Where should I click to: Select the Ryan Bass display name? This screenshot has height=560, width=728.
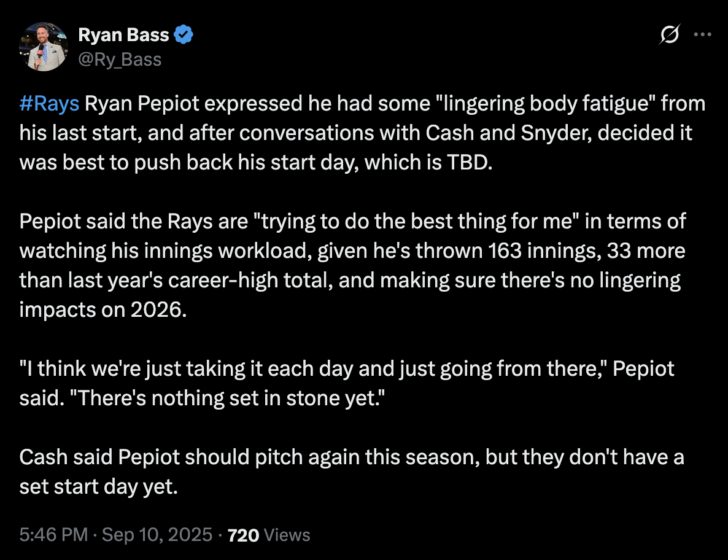[x=123, y=34]
